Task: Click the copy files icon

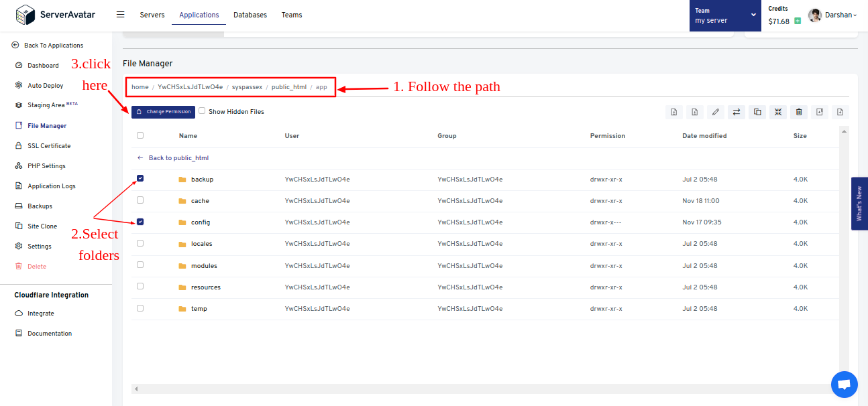Action: [757, 112]
